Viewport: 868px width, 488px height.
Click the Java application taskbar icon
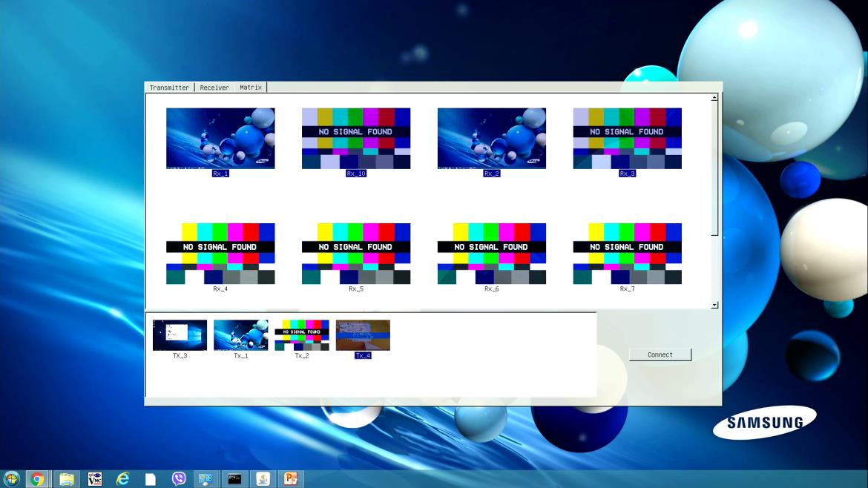click(x=263, y=479)
